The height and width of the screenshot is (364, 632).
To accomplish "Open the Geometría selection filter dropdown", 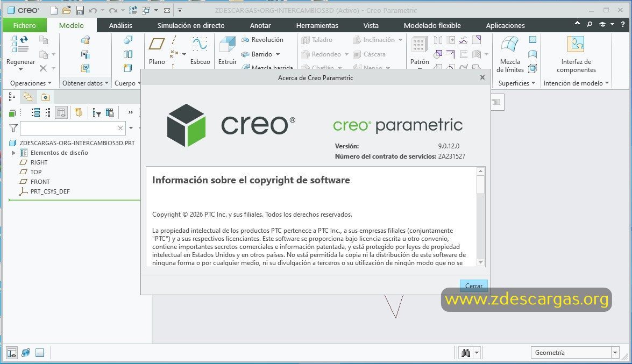I will (615, 353).
